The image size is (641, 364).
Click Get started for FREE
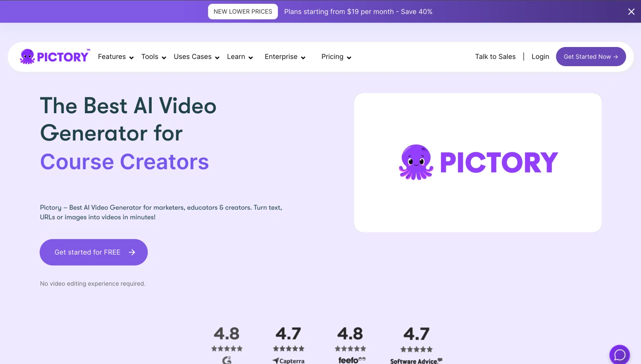(93, 252)
